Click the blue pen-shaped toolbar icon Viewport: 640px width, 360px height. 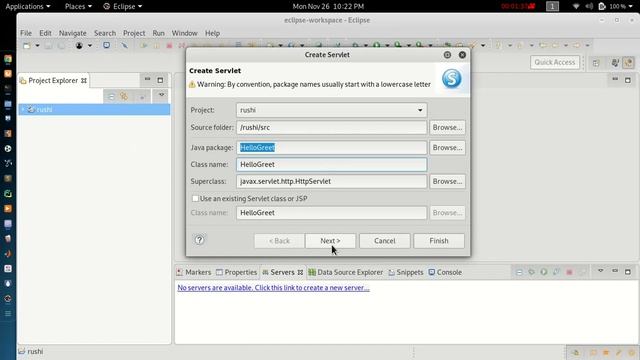click(124, 45)
